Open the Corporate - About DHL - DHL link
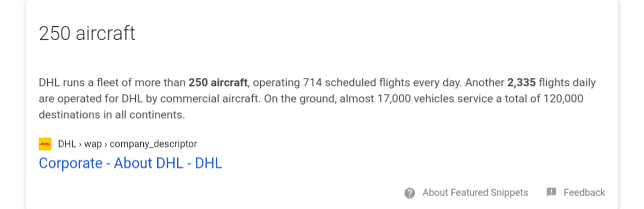The image size is (644, 209). (x=130, y=163)
